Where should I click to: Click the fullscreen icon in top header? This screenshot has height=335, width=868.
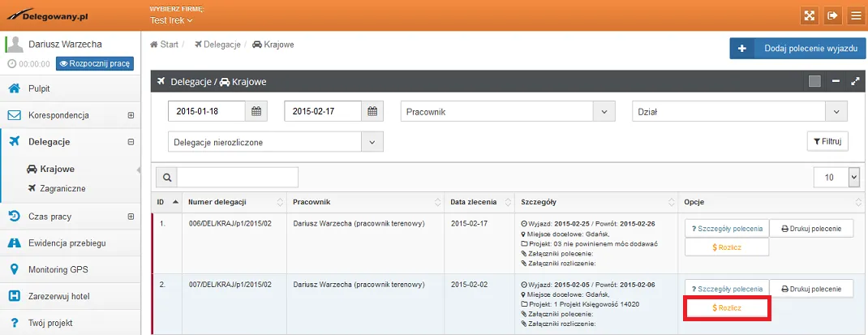[x=810, y=15]
